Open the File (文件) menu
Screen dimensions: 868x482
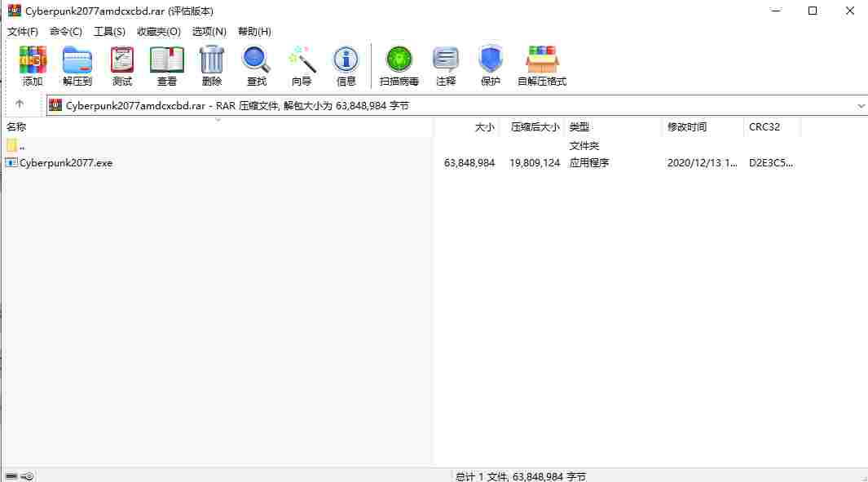click(23, 32)
